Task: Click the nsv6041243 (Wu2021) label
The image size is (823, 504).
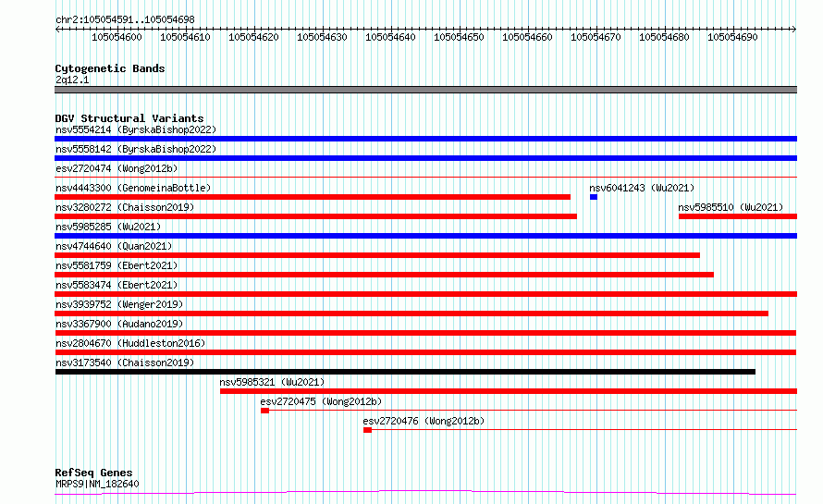Action: [x=642, y=188]
